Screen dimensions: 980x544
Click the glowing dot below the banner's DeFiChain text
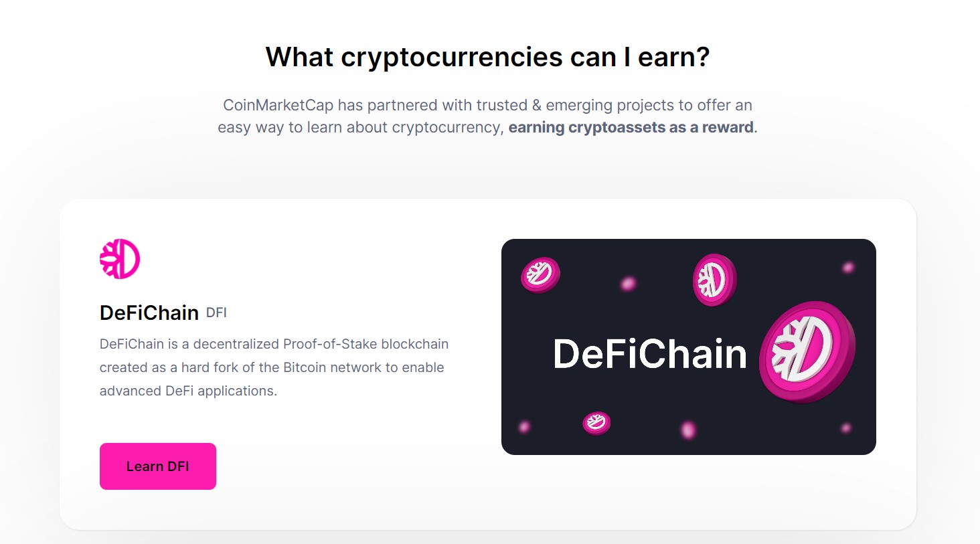pyautogui.click(x=688, y=430)
